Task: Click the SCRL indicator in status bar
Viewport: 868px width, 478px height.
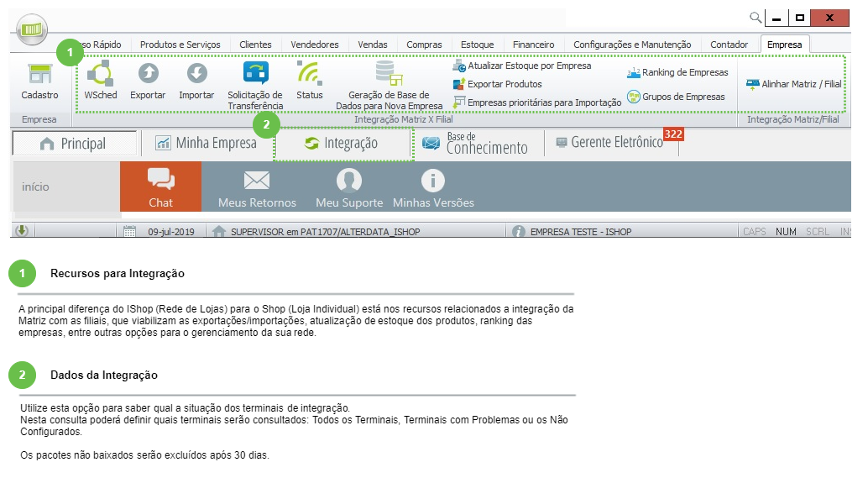Action: click(818, 232)
